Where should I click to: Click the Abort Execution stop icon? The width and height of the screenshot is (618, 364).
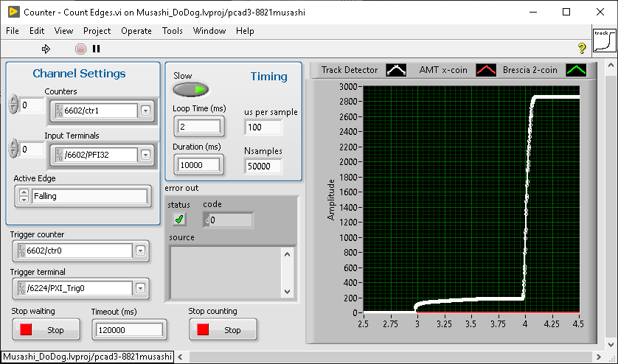click(80, 49)
